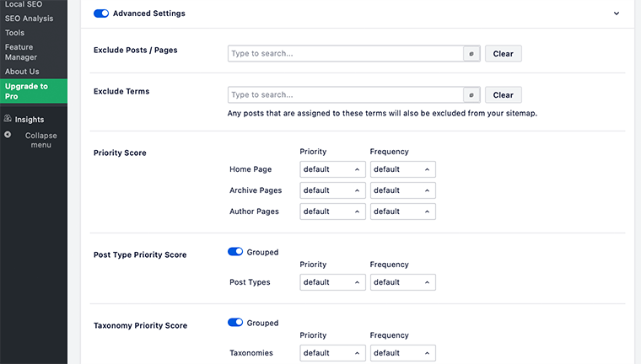This screenshot has width=641, height=364.
Task: Go to the Tools menu item
Action: [x=15, y=33]
